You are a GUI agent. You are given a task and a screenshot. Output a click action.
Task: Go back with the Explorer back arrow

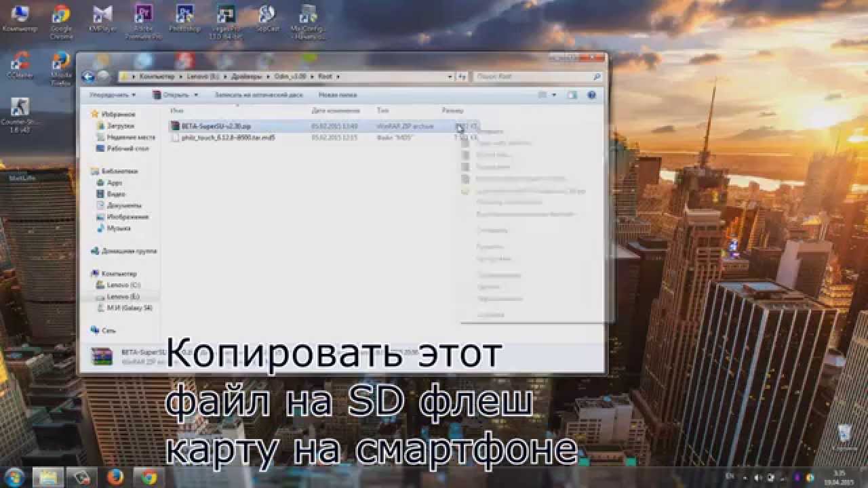(88, 77)
